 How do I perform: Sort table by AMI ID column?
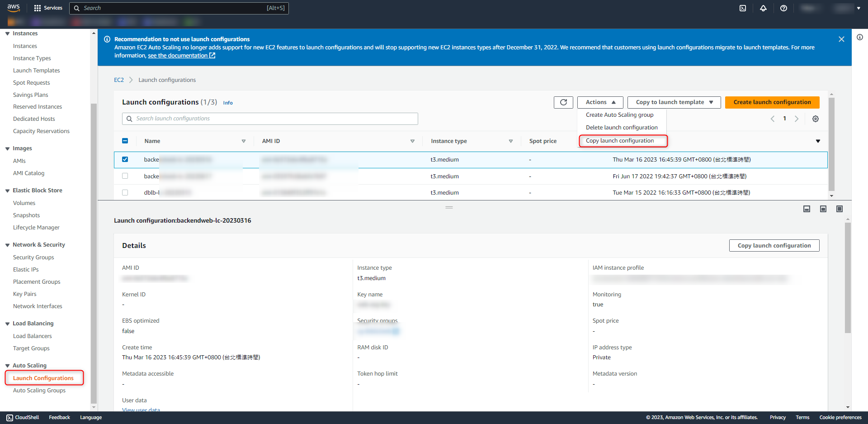412,141
